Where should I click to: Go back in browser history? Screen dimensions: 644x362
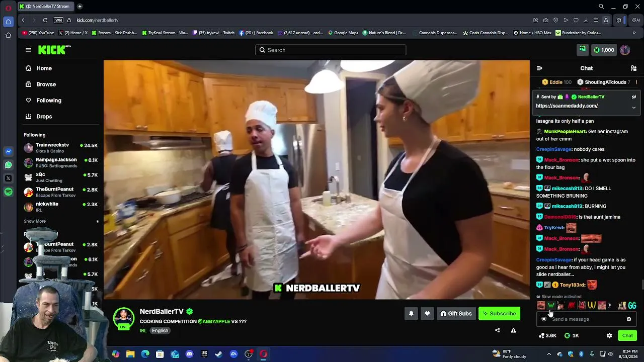[23, 20]
